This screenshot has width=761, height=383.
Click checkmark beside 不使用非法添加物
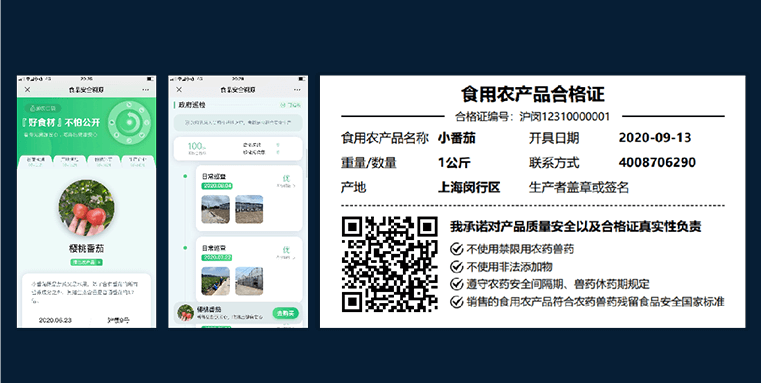(456, 266)
